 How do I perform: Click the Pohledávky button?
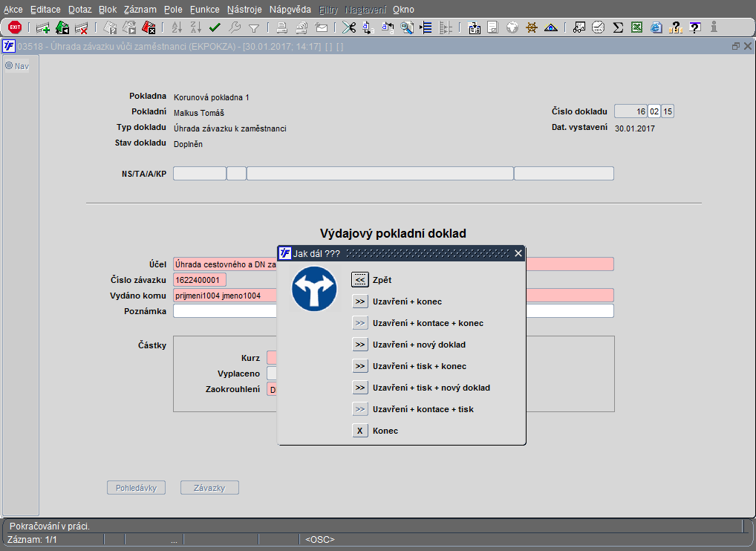tap(136, 488)
